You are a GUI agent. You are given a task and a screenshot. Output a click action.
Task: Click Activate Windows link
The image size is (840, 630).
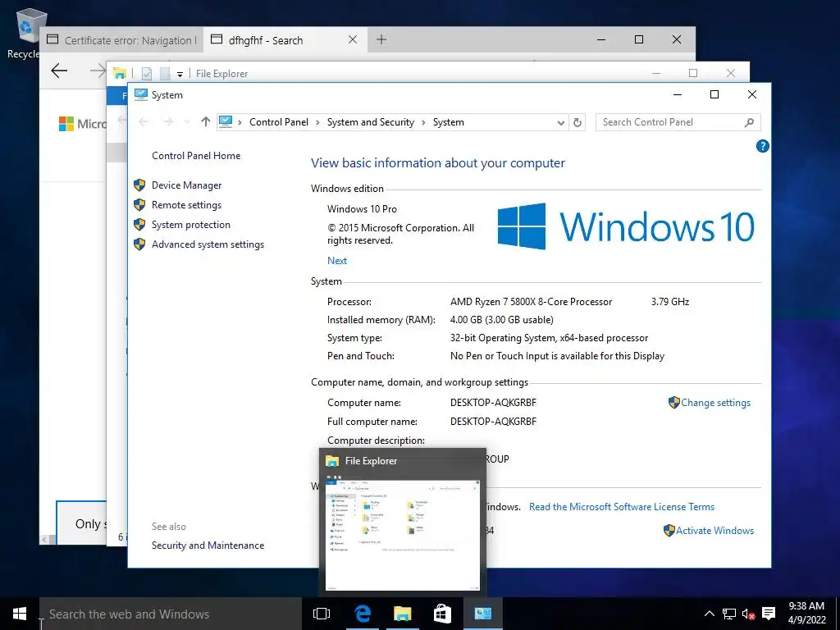pos(714,531)
